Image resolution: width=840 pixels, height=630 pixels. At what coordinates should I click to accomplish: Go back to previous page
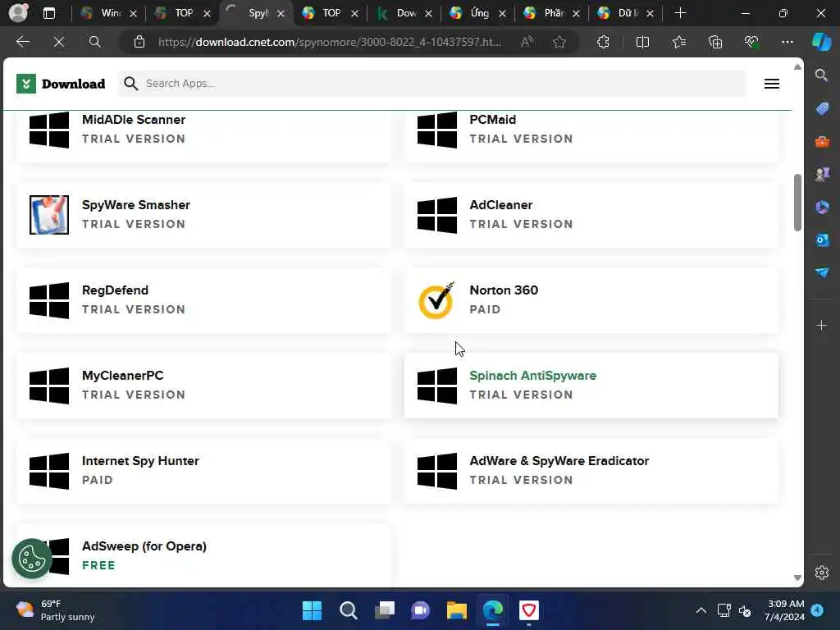pos(22,42)
